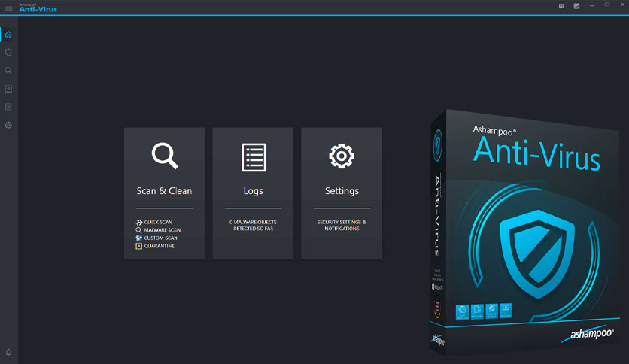
Task: Click the Quarantine box icon on the card
Action: (138, 246)
